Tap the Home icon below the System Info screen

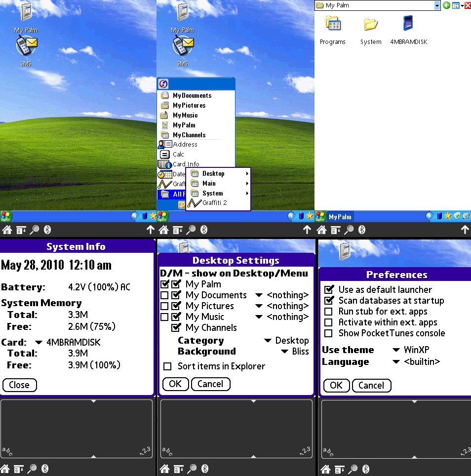click(5, 469)
